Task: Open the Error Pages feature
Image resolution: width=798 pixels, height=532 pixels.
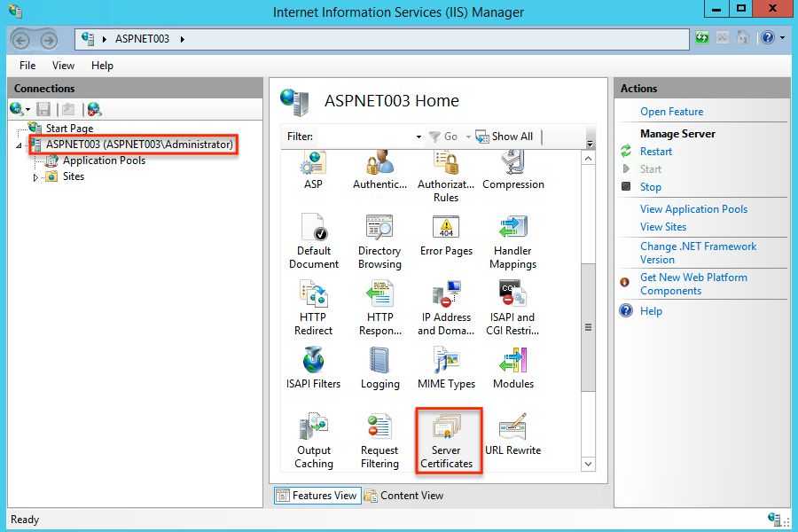Action: 446,235
